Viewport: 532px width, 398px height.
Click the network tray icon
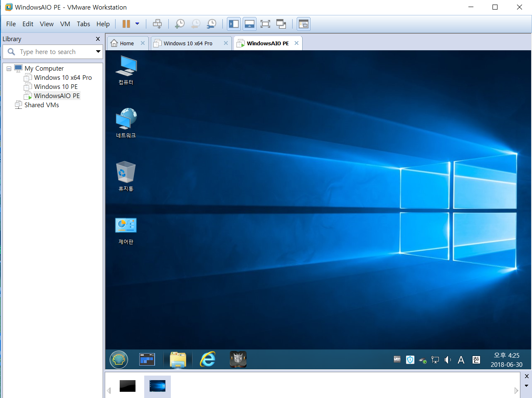pos(435,360)
